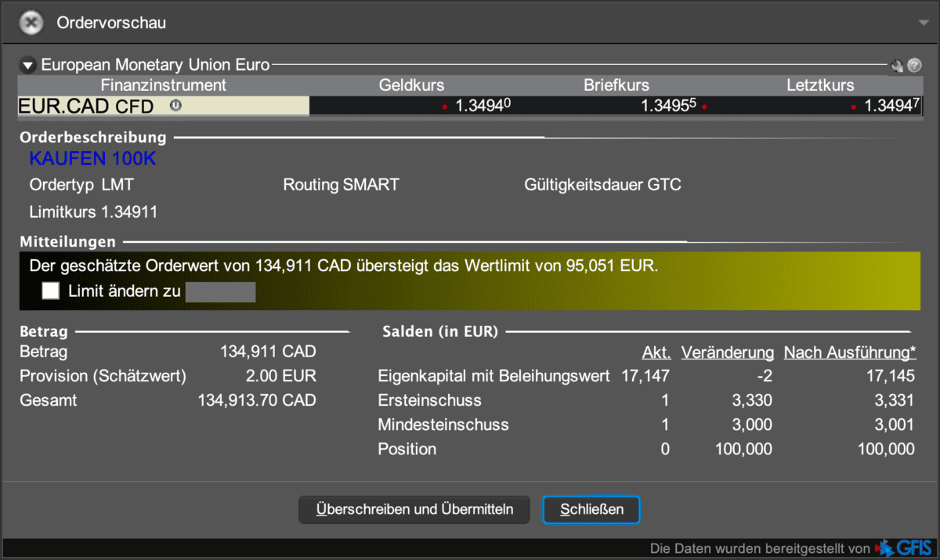Viewport: 940px width, 560px height.
Task: Open the Ordervorschau titlebar dropdown arrow
Action: 924,23
